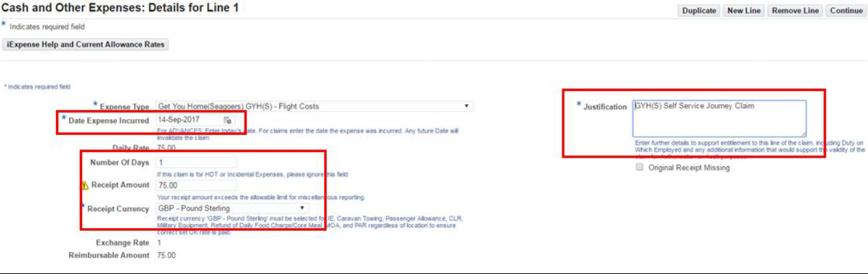The image size is (868, 280).
Task: Add a New Line to the claim
Action: 744,11
